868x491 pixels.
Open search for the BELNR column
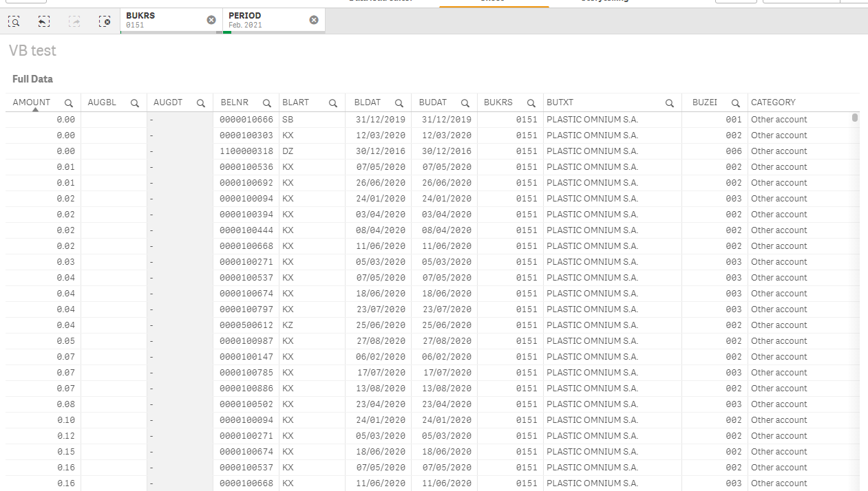(266, 102)
